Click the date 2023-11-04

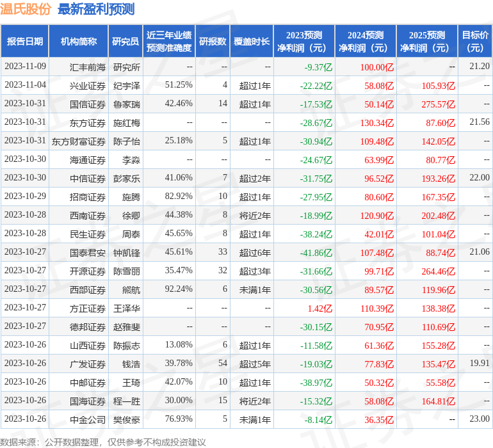[x=25, y=84]
